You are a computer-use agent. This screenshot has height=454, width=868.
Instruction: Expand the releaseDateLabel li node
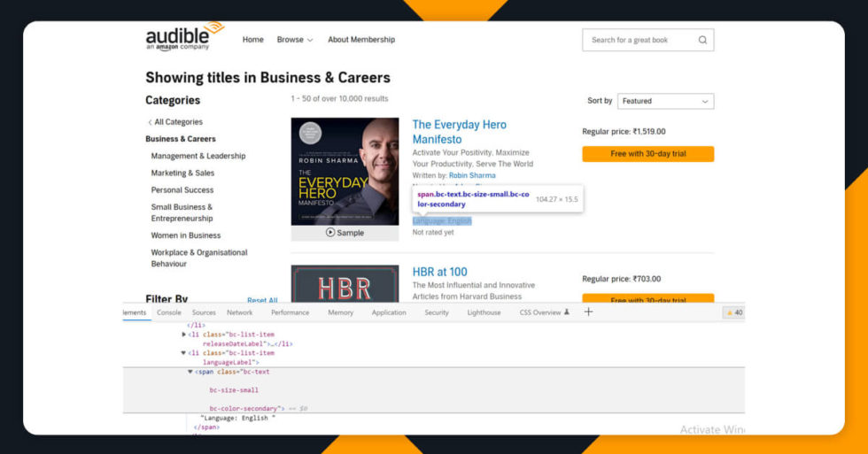pyautogui.click(x=184, y=335)
